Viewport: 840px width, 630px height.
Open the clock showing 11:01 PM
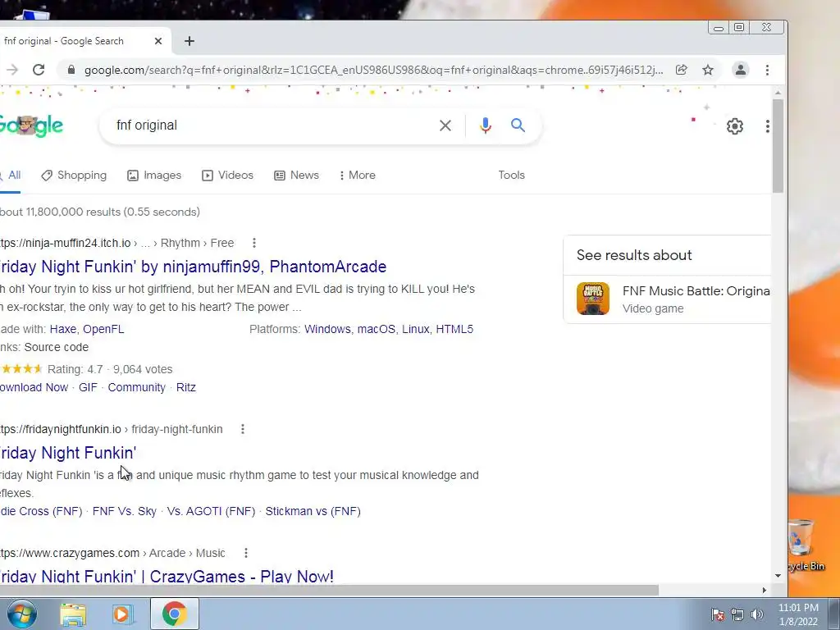pyautogui.click(x=798, y=614)
